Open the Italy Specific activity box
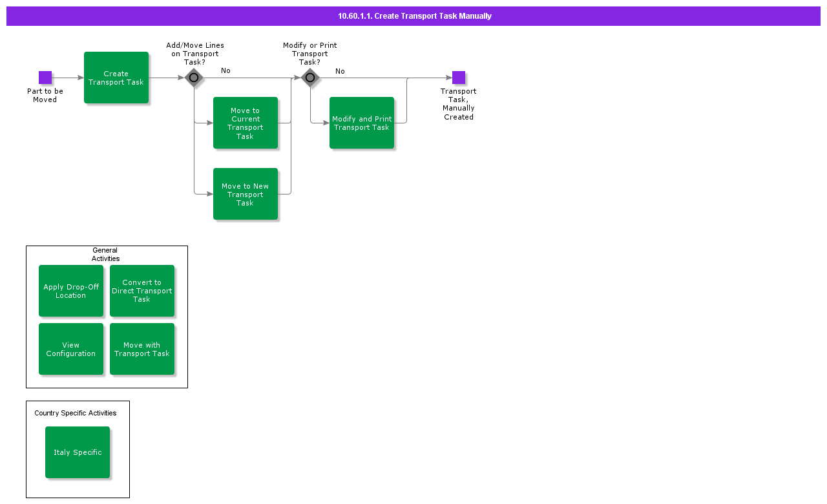This screenshot has width=827, height=504. [x=78, y=452]
